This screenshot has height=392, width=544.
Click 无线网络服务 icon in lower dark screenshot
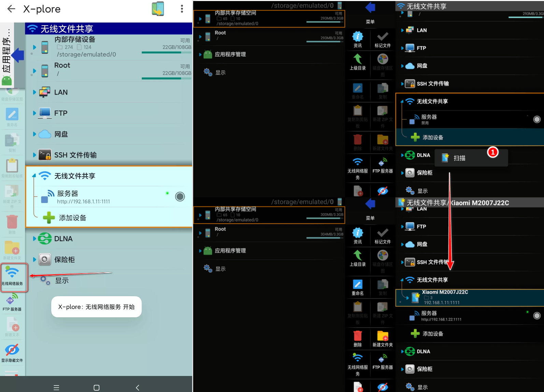click(357, 358)
